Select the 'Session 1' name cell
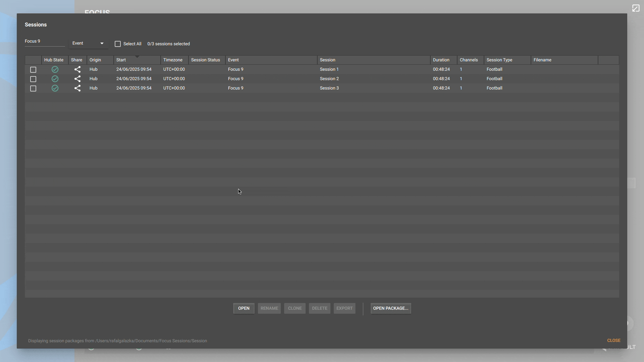Screen dimensions: 644x362 tap(329, 69)
